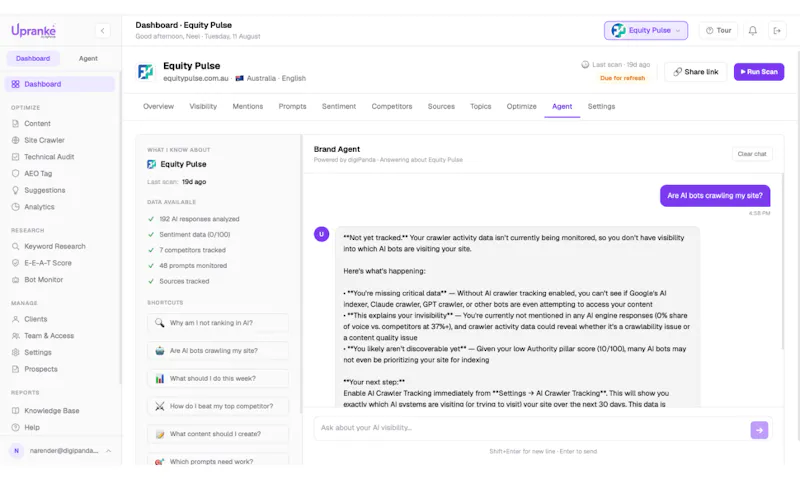The image size is (800, 479).
Task: Click the Sentiment data (0/100) entry
Action: click(x=194, y=235)
